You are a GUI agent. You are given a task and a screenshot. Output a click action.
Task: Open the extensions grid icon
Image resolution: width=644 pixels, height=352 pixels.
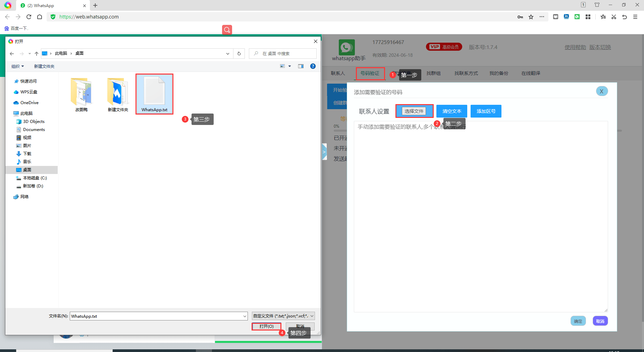pyautogui.click(x=588, y=17)
